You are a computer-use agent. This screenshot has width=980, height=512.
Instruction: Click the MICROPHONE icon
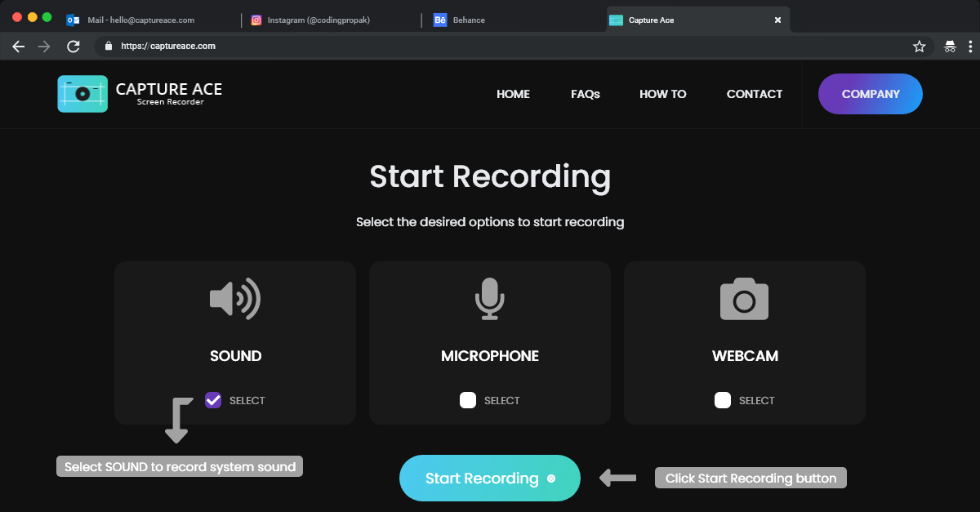(490, 299)
